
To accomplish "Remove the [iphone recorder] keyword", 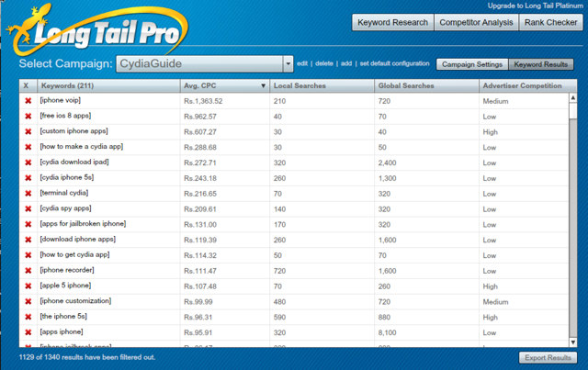I will pos(28,270).
